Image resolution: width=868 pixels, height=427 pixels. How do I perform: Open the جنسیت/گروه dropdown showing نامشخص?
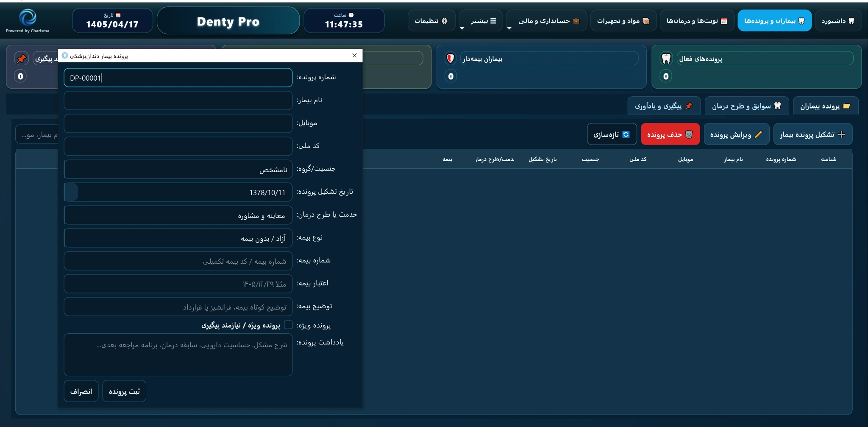coord(178,169)
